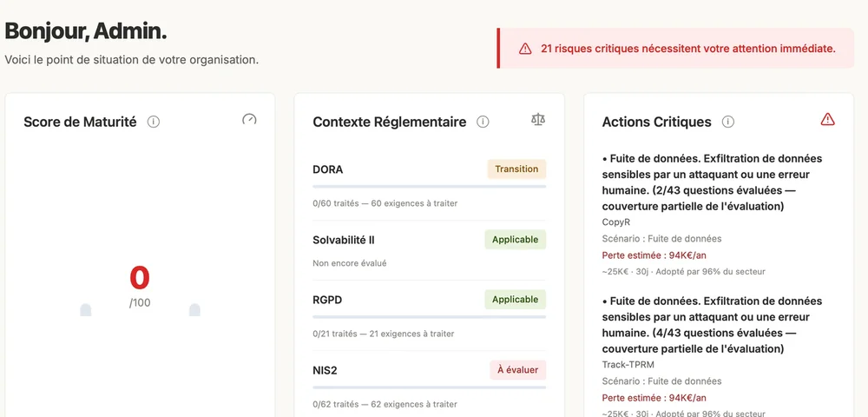
Task: Click 'Voici le point de situation' subtitle
Action: tap(132, 59)
